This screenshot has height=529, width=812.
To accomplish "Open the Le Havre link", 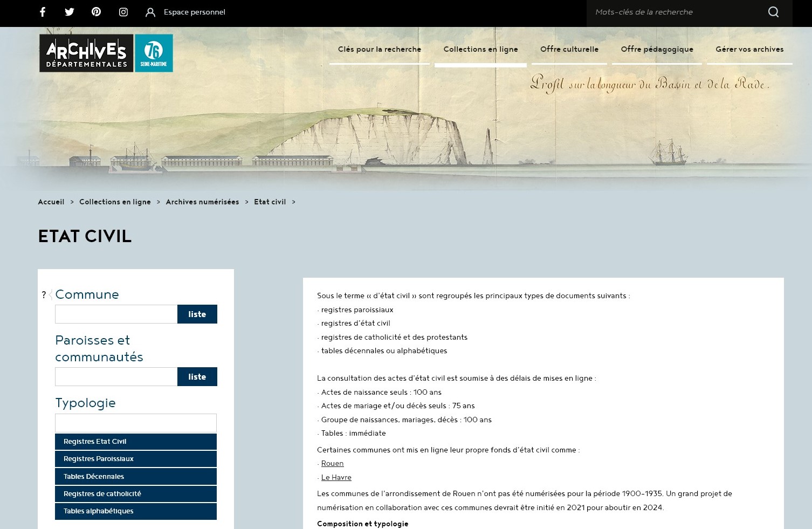I will (336, 477).
